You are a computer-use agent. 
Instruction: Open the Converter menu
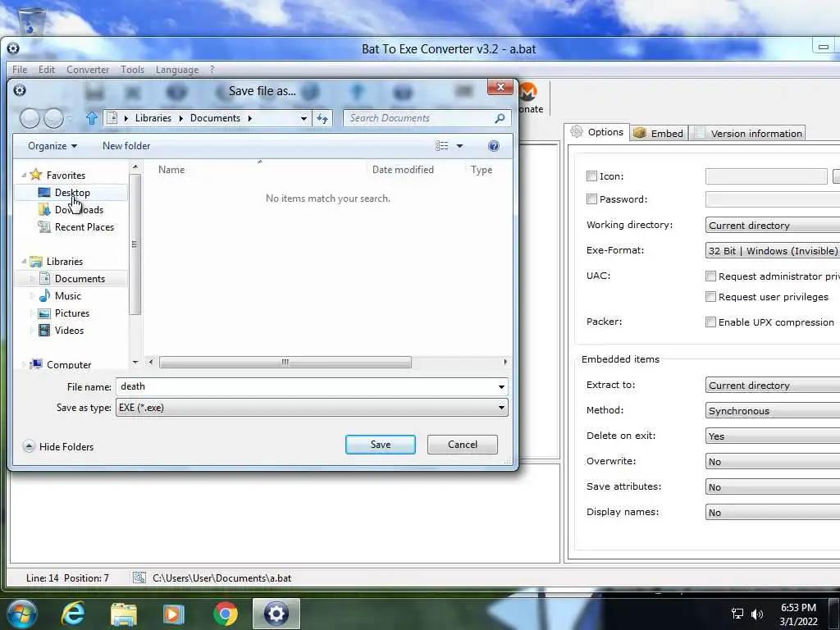coord(88,70)
